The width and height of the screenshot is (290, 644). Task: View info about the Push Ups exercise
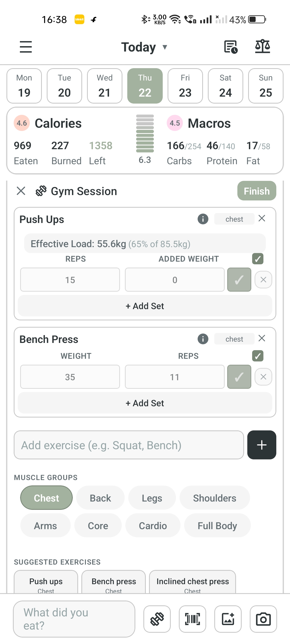(x=203, y=219)
